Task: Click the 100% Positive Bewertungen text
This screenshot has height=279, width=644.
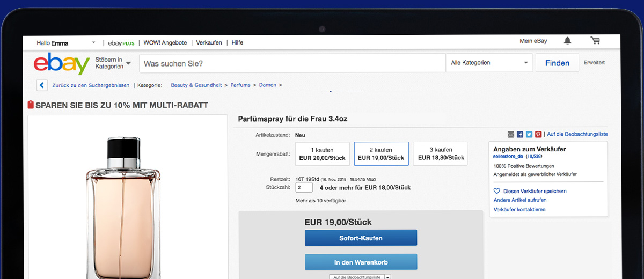Action: [x=524, y=166]
